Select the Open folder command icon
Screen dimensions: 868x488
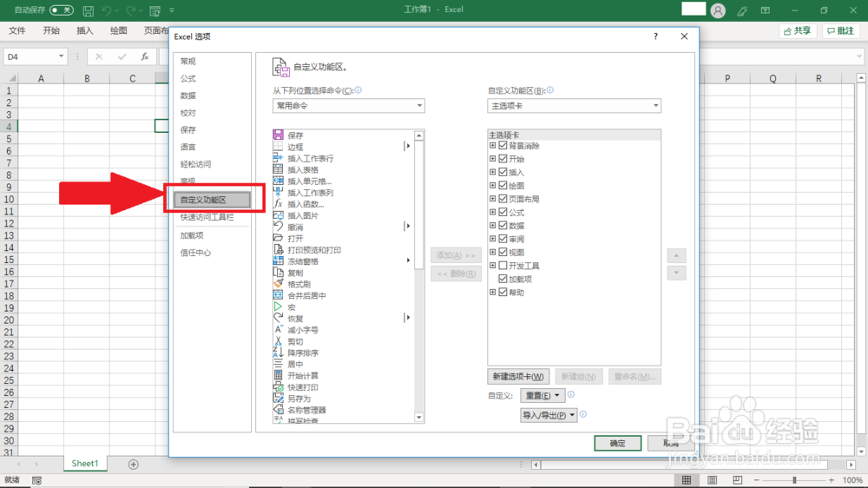[278, 238]
